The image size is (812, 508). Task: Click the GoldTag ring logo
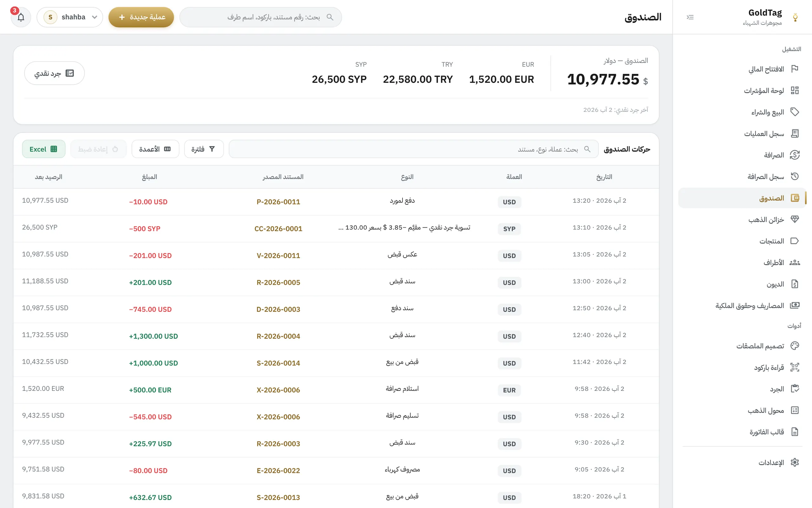795,17
